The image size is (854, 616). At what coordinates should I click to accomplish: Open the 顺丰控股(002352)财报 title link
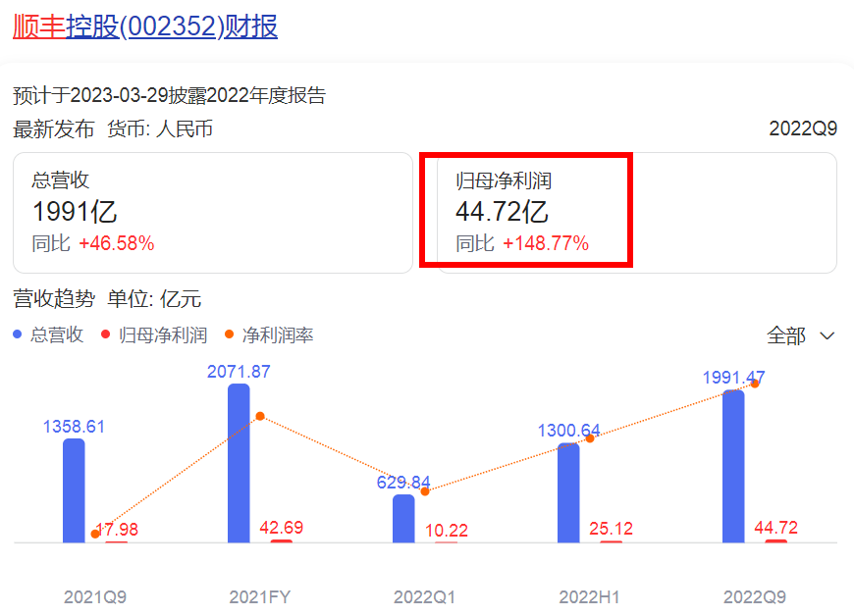145,26
